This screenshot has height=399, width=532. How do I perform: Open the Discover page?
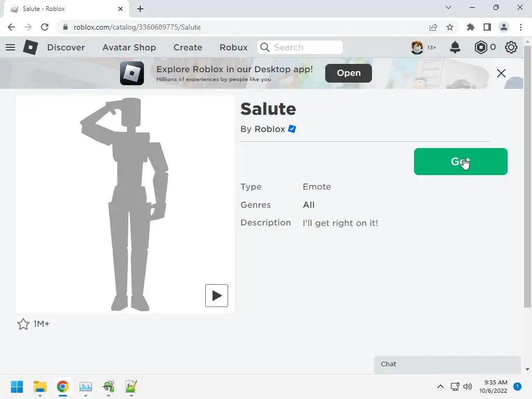pyautogui.click(x=66, y=47)
